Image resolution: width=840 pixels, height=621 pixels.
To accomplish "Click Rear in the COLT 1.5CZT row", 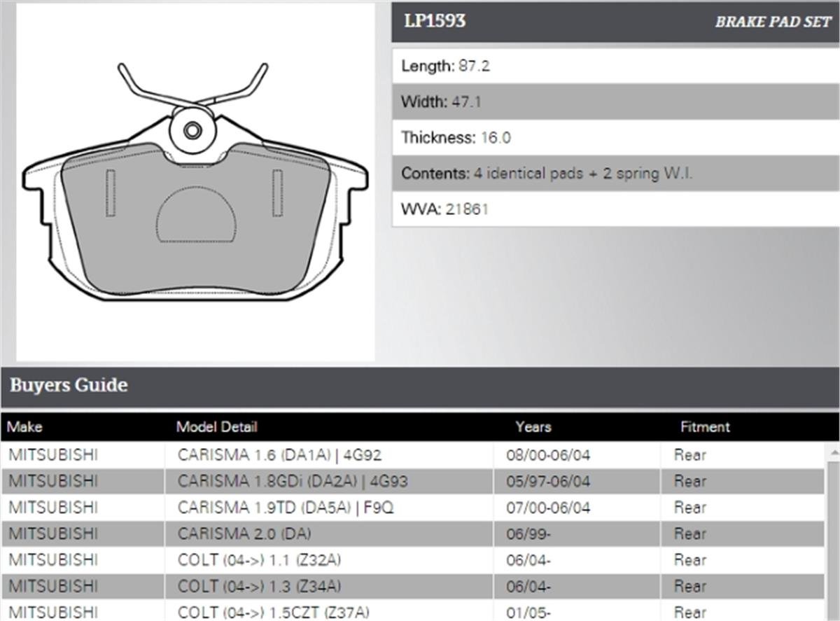I will [690, 612].
